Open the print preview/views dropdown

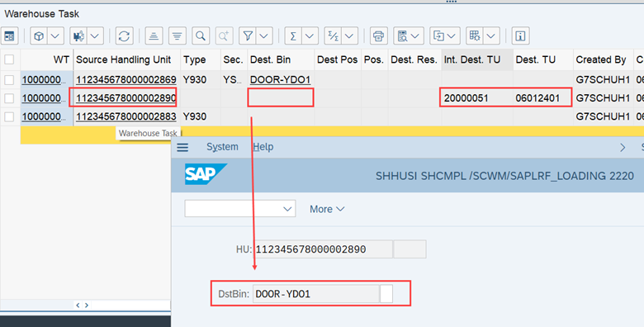tap(409, 36)
